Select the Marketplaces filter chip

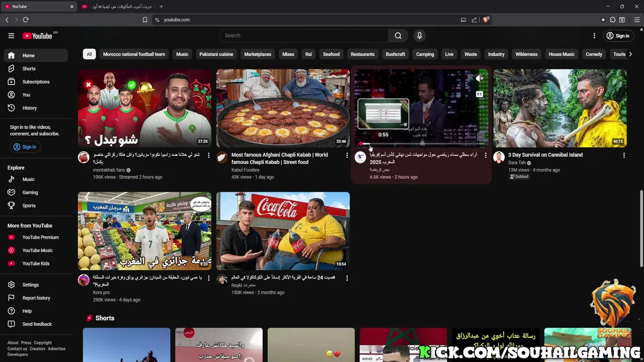point(258,54)
